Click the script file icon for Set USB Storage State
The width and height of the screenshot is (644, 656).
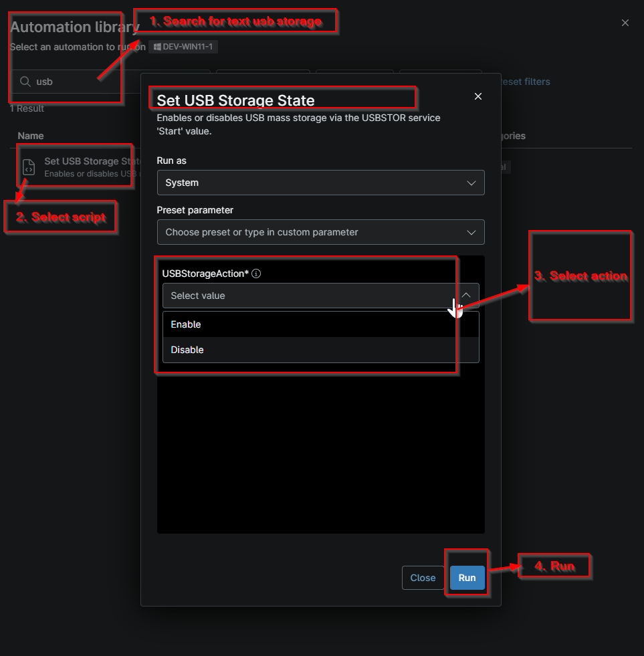[29, 167]
